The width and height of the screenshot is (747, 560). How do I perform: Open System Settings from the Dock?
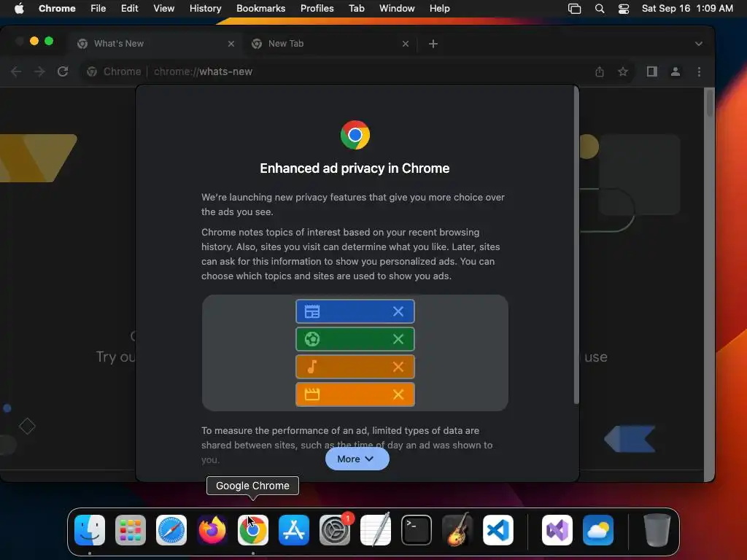coord(334,529)
